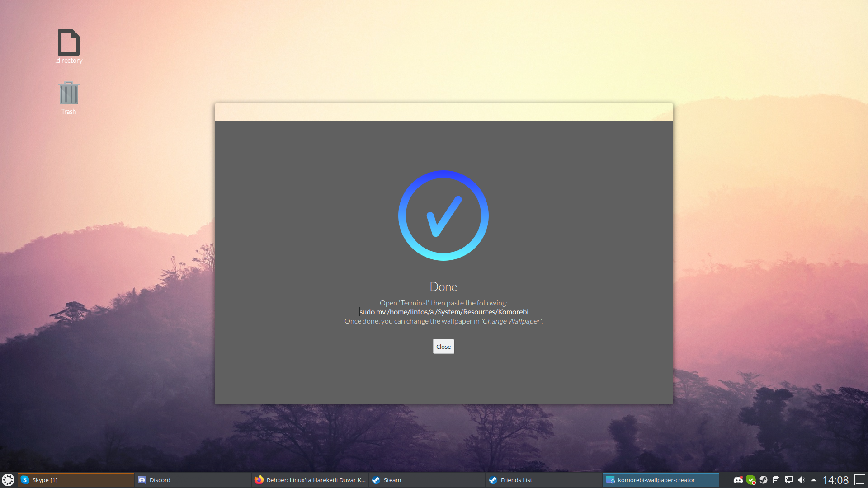Open the Firefox Rehber window in the taskbar
Image resolution: width=868 pixels, height=488 pixels.
310,480
